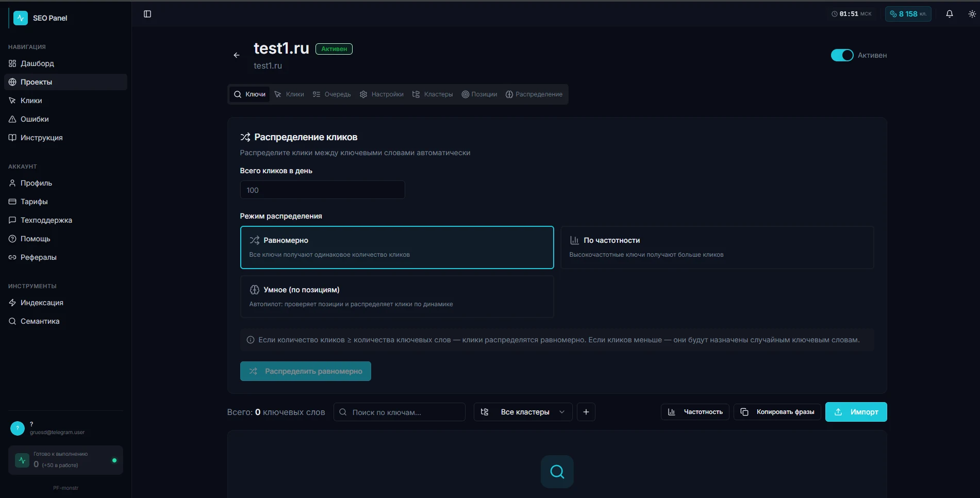Click the Распределить равномерно button
The height and width of the screenshot is (498, 980).
coord(306,371)
